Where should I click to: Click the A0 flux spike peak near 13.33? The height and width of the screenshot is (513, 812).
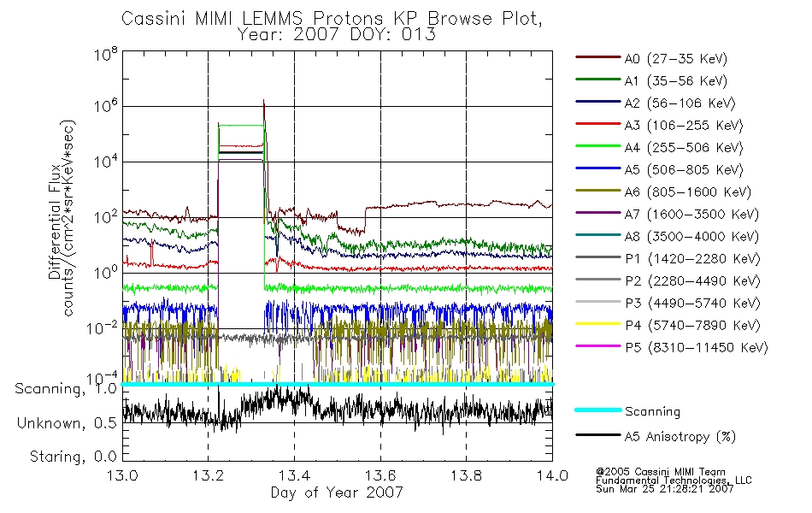pos(263,101)
